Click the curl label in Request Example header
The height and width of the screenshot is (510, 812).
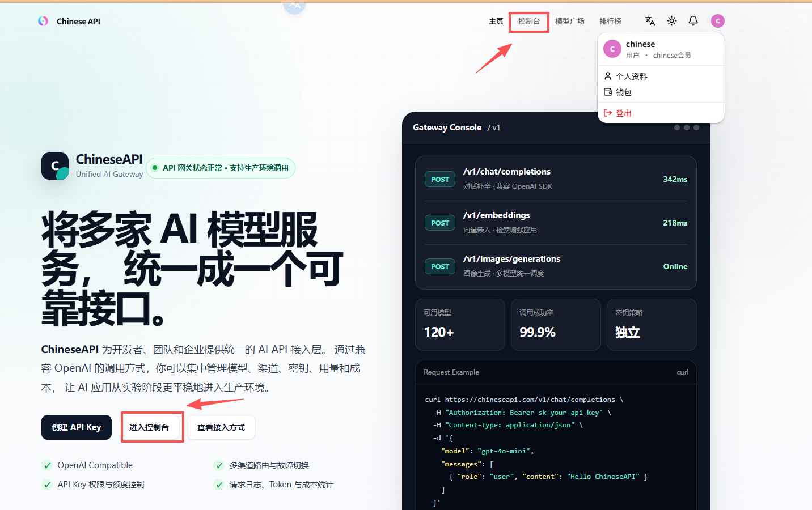(x=683, y=372)
